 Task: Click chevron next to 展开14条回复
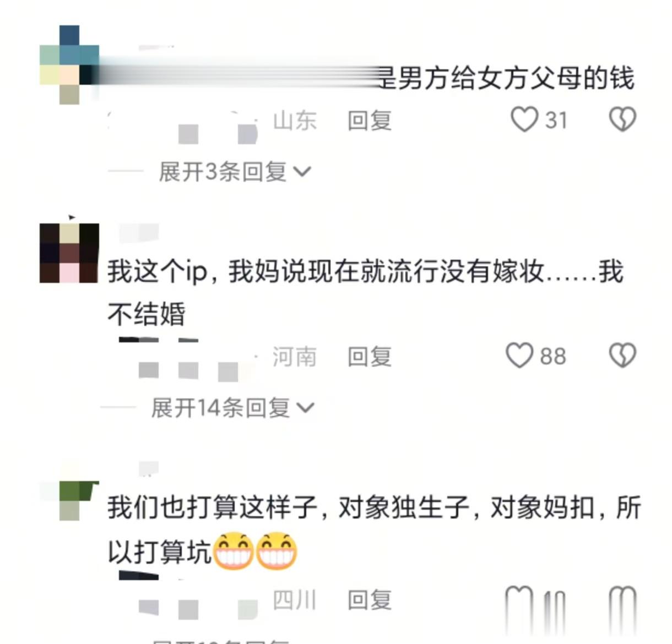[305, 408]
